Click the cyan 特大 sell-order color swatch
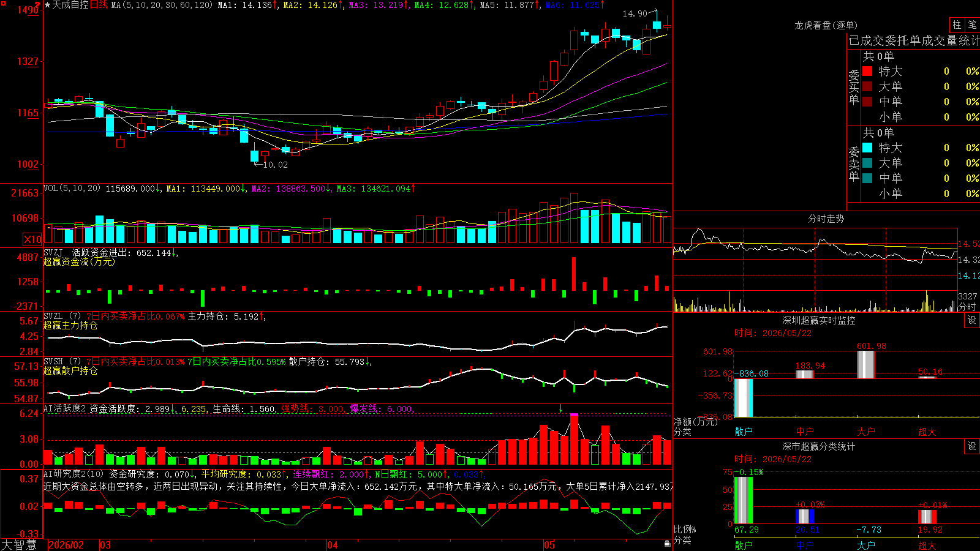980x551 pixels. point(867,148)
